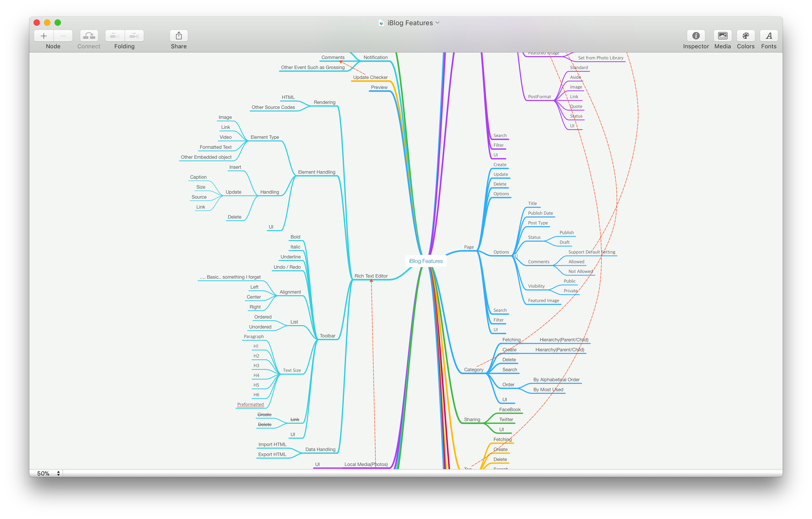Click the Underline node

pos(290,257)
